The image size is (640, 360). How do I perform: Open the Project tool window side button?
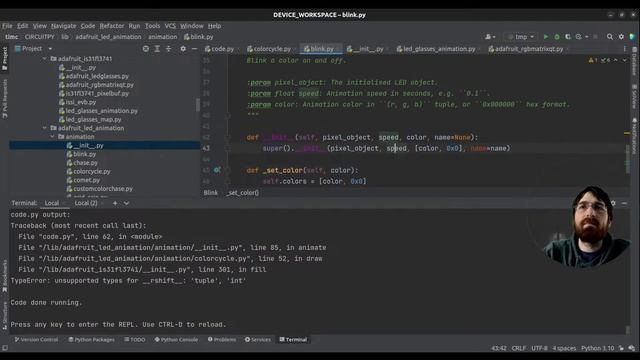4,58
